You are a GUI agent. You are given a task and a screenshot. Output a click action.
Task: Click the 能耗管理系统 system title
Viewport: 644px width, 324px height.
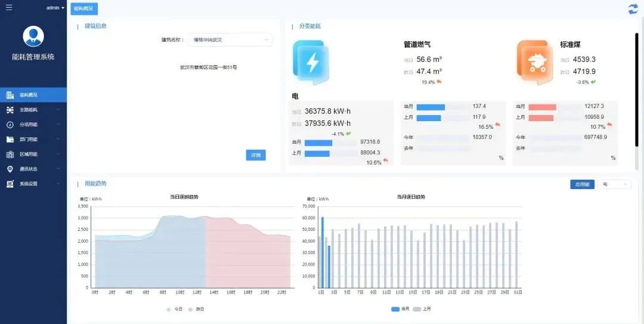click(x=33, y=57)
